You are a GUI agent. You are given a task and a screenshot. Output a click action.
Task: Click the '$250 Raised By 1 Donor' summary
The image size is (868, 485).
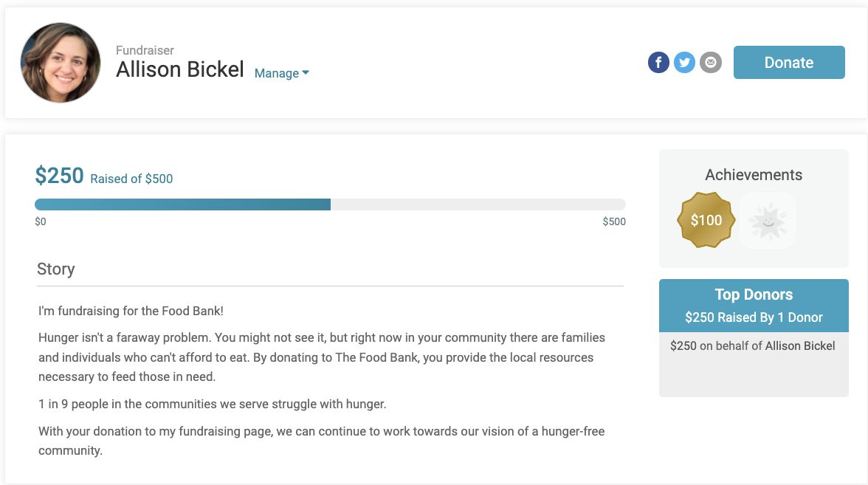point(754,317)
